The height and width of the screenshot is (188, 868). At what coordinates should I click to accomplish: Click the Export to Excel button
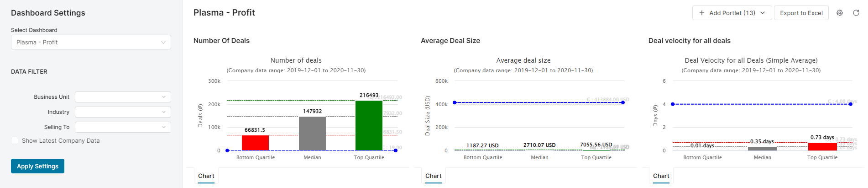tap(801, 13)
